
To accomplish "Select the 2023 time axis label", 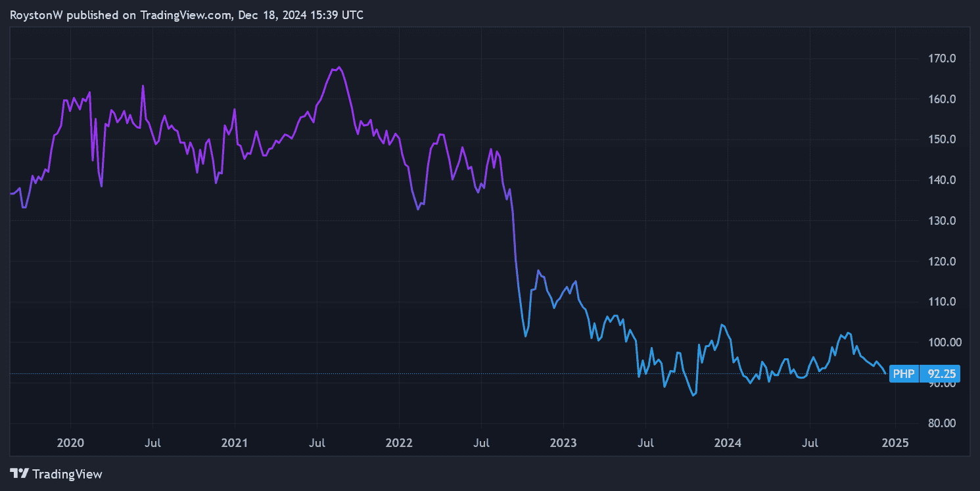I will (x=563, y=443).
